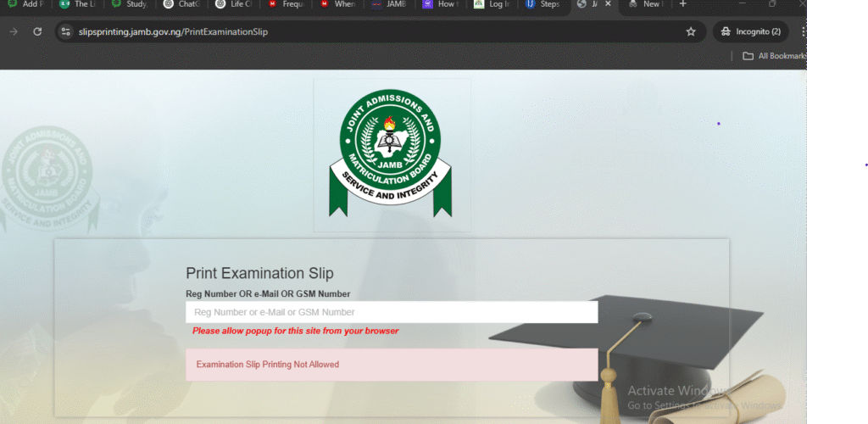Switch to the "Steps" tab
Image resolution: width=868 pixels, height=424 pixels.
545,4
